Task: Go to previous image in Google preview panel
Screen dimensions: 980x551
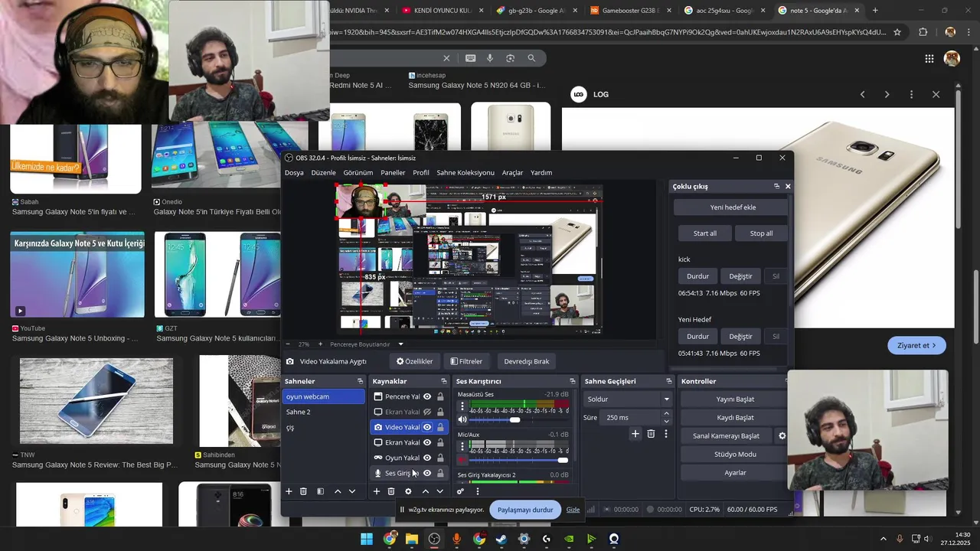Action: (862, 94)
